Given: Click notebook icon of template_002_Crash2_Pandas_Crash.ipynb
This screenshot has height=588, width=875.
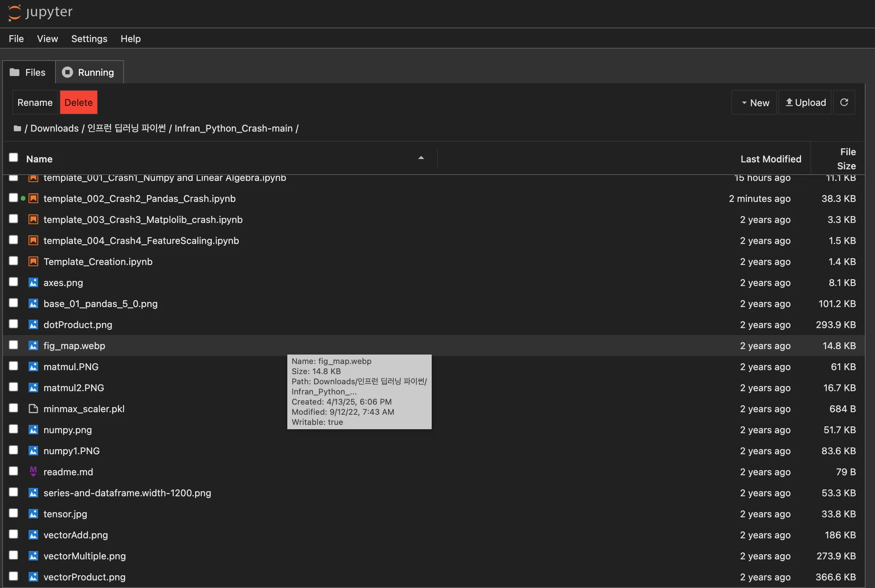Looking at the screenshot, I should pos(33,198).
